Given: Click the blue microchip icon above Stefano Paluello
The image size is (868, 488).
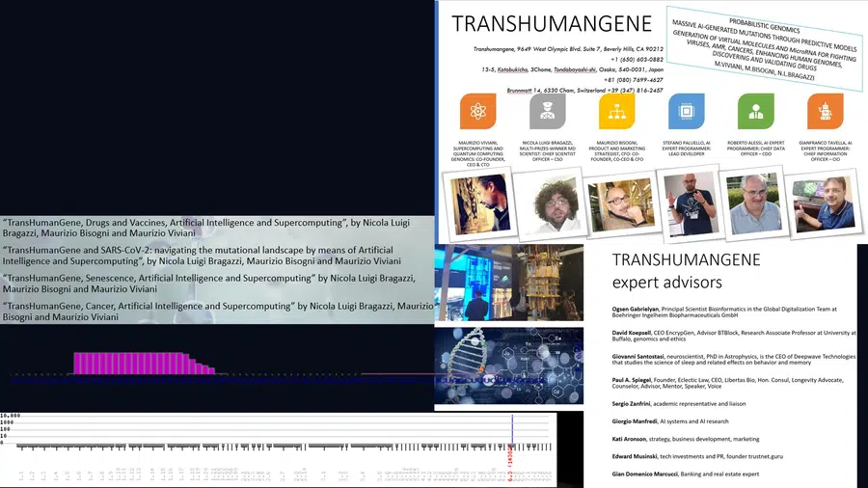Looking at the screenshot, I should [x=687, y=111].
